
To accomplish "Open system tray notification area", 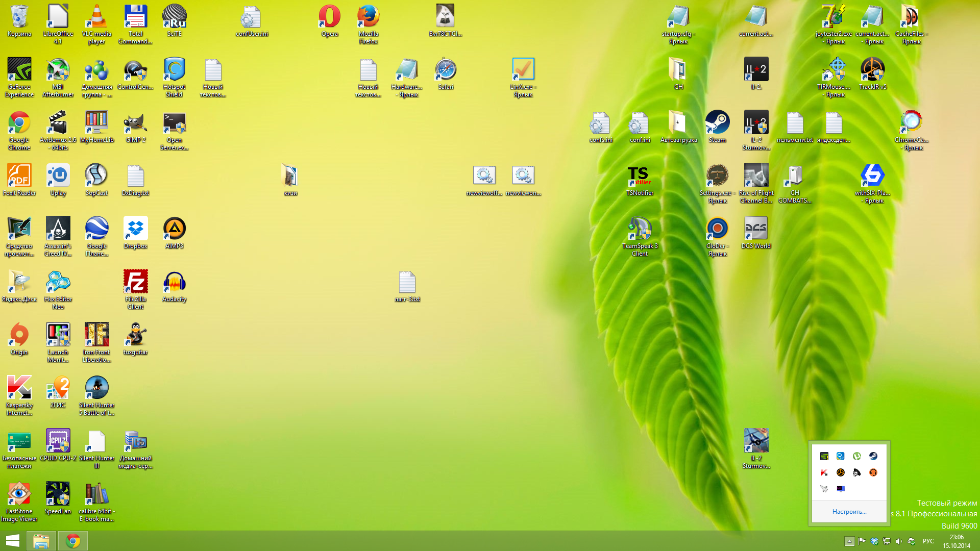I will pos(849,540).
